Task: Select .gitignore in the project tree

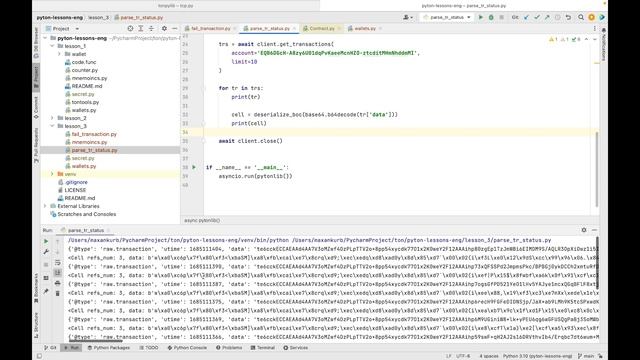Action: tap(76, 182)
